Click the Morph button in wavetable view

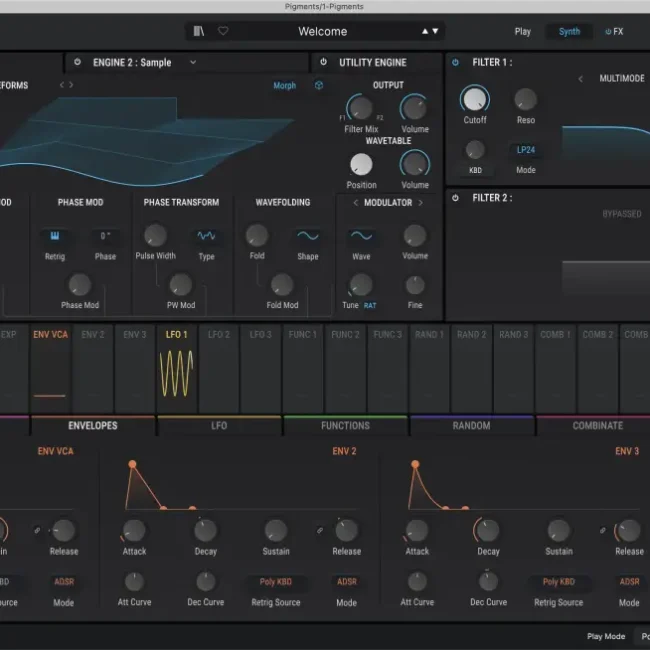(284, 86)
